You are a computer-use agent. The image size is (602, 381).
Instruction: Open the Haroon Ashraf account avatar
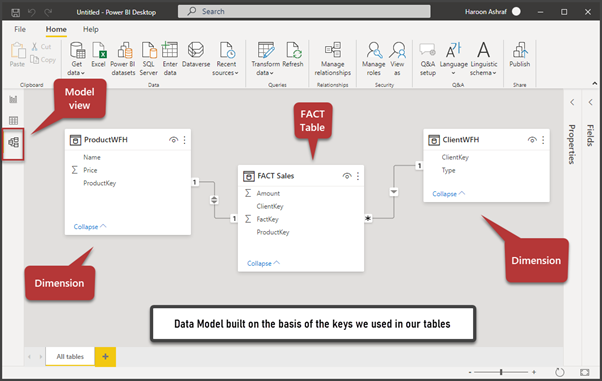[x=516, y=12]
